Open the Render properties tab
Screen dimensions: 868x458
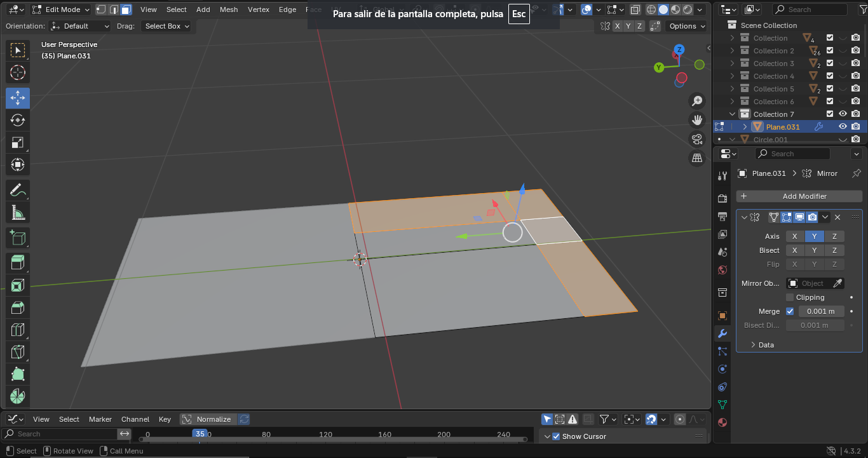[x=722, y=199]
